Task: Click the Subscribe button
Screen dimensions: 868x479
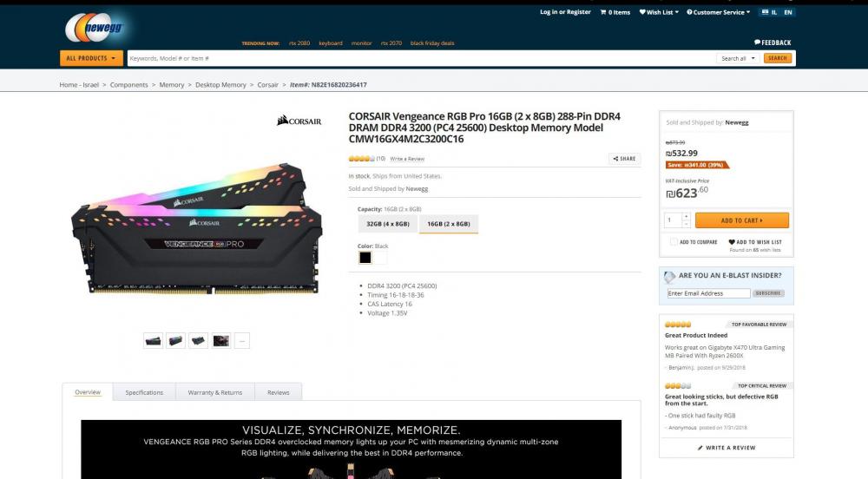Action: click(x=768, y=293)
